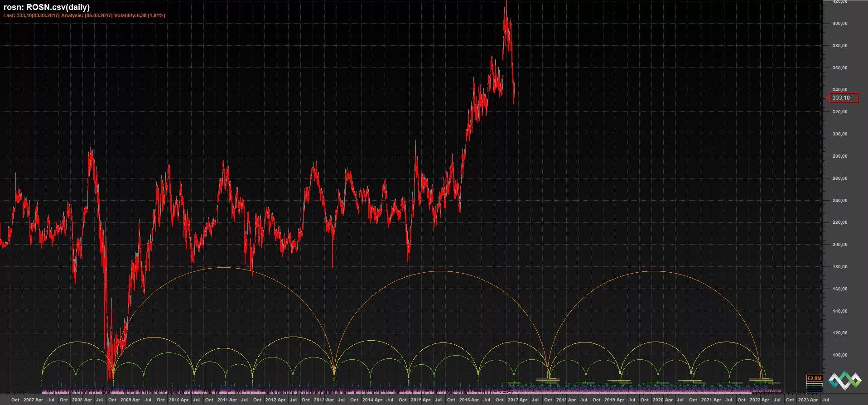Click the Analysis: [05.03.2017] readout
Viewport: 868px width, 405px height.
[x=87, y=15]
